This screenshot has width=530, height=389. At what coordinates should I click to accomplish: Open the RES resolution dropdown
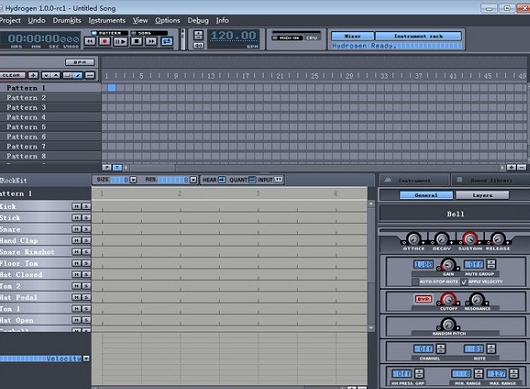tap(193, 179)
